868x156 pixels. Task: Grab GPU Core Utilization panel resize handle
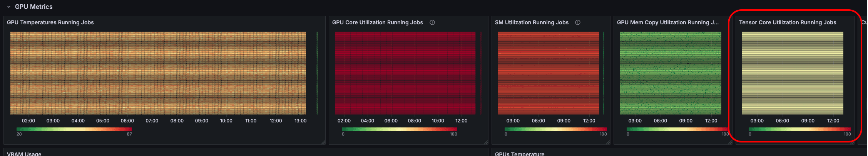[x=486, y=142]
